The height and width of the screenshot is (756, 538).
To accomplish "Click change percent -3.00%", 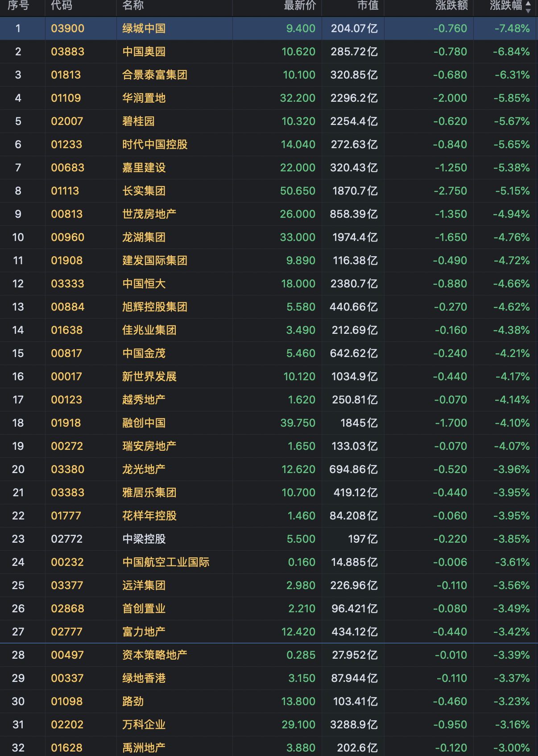I will (512, 748).
